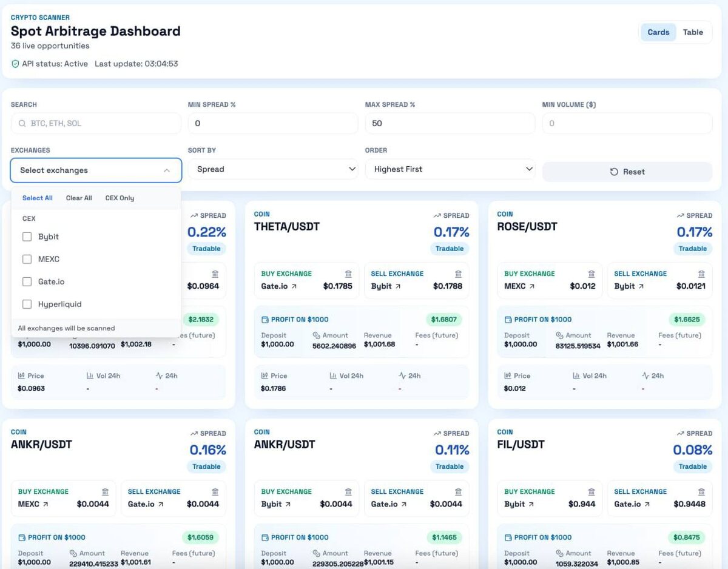Screen dimensions: 728x569
Task: Click bank icon in FIL/USDT Sell Exchange box
Action: click(x=701, y=491)
